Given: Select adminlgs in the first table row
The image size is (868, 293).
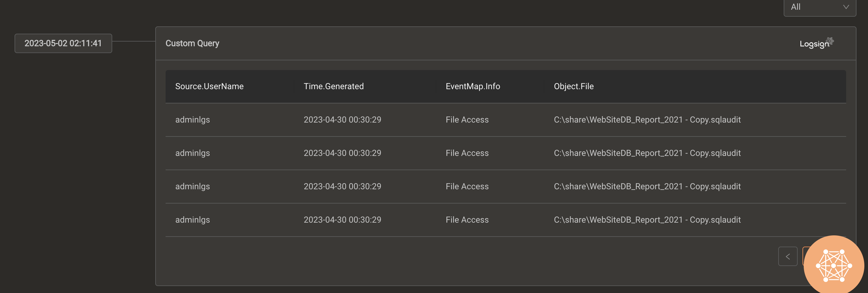Looking at the screenshot, I should point(192,120).
